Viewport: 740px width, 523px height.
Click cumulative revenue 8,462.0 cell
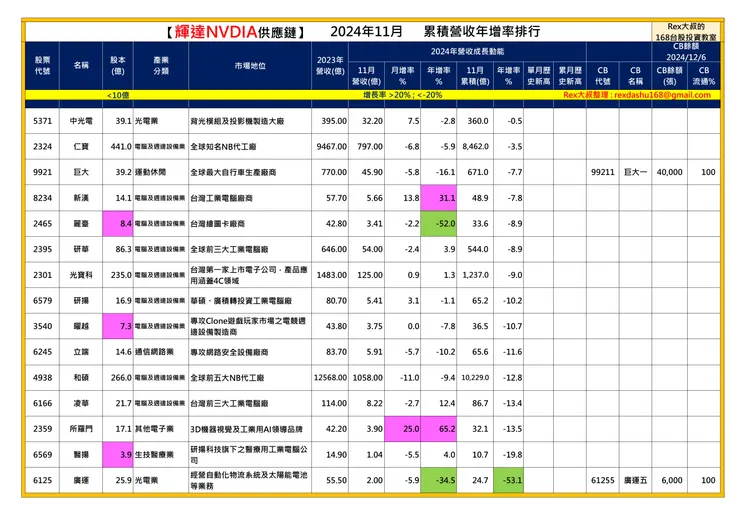click(x=475, y=146)
